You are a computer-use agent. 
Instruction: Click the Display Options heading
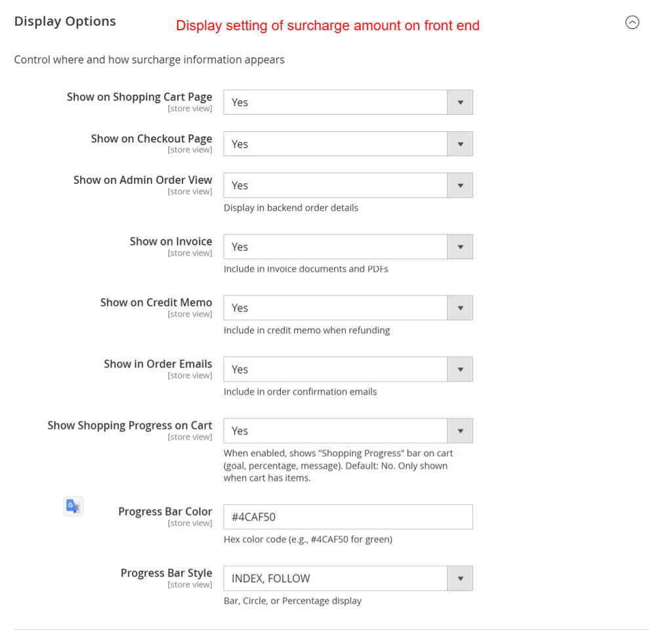64,21
